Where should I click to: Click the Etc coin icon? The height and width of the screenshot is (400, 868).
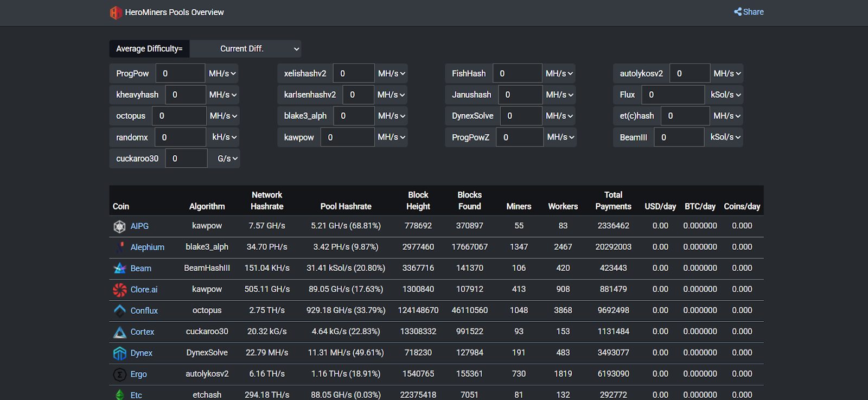tap(119, 395)
